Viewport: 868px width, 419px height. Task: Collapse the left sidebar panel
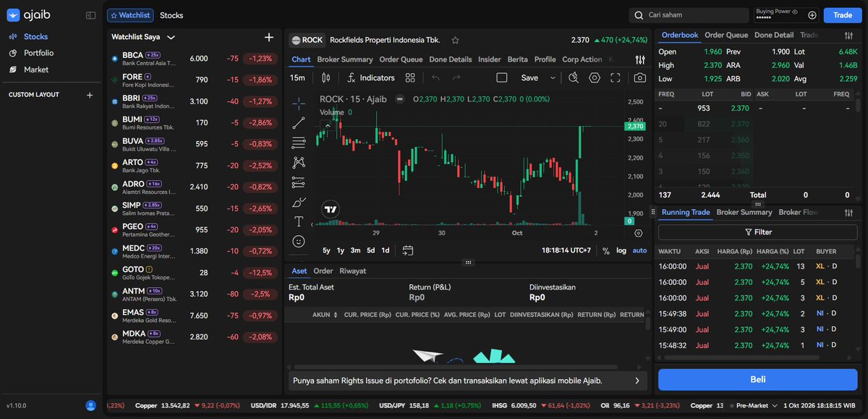90,15
